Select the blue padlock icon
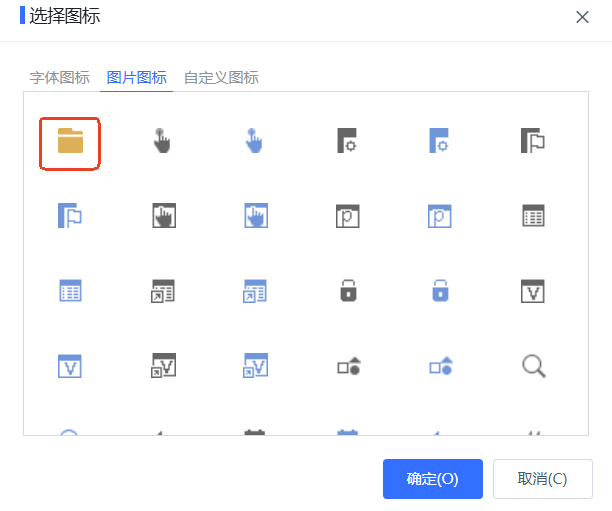Screen dimensions: 612x511 click(440, 290)
